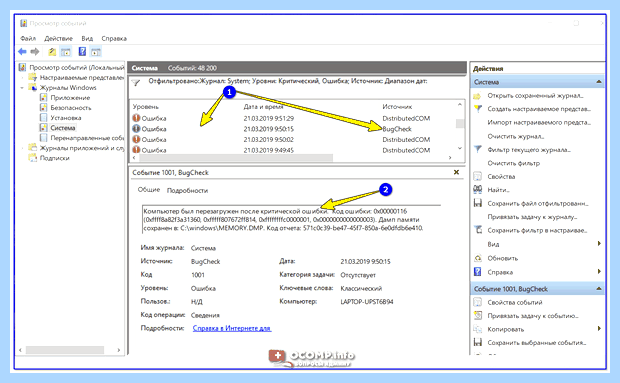Expand Журналы приложений и служб node arrow
Image resolution: width=620 pixels, height=383 pixels.
tap(22, 148)
